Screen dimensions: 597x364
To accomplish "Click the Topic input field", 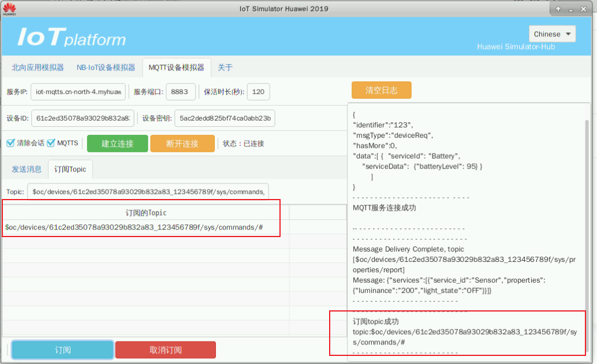I will pyautogui.click(x=148, y=192).
